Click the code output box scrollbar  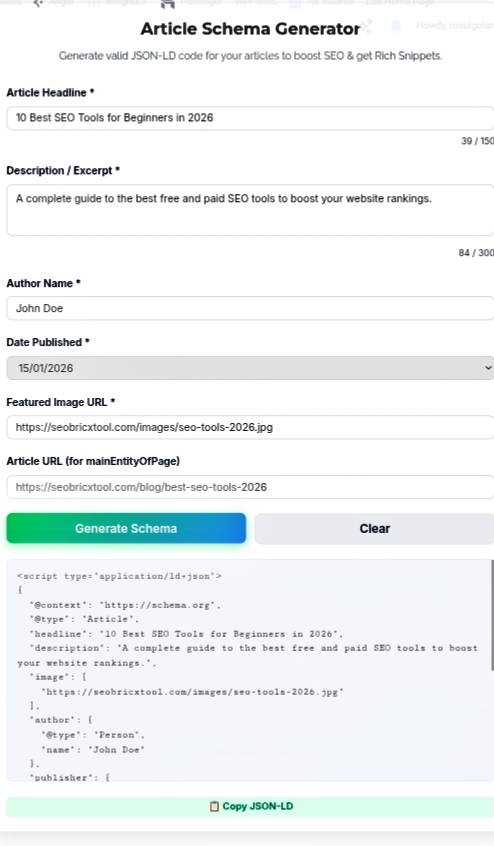click(x=492, y=615)
